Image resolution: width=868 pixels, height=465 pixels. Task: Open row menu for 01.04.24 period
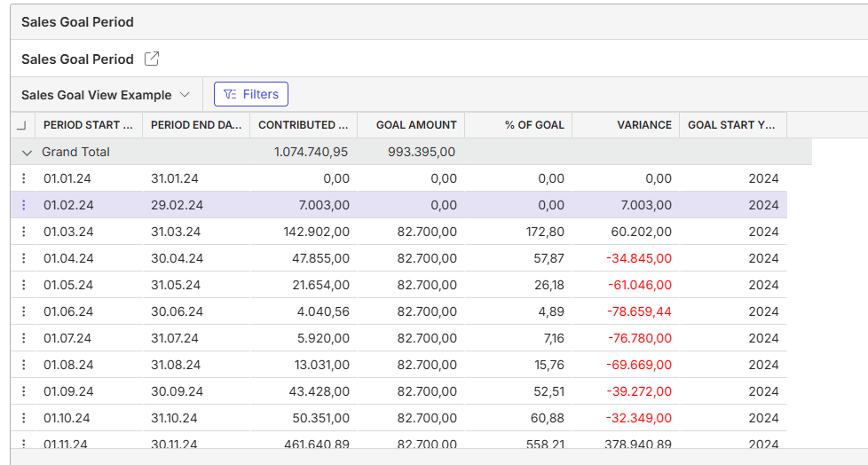(23, 258)
